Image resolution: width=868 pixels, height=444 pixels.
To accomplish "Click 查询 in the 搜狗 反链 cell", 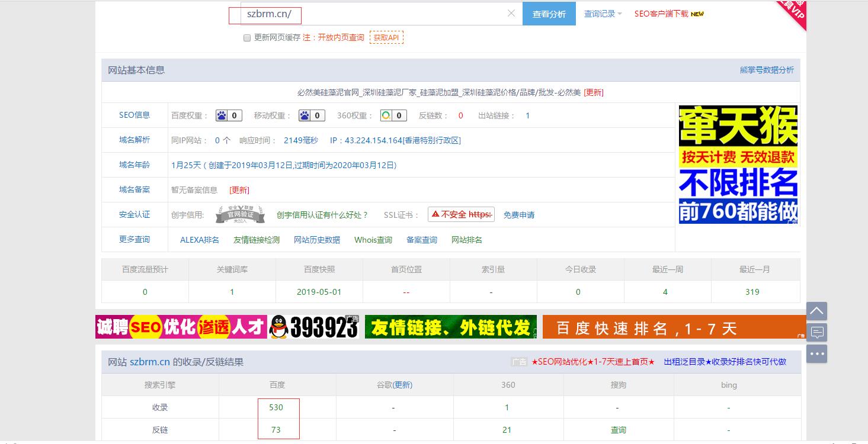I will 619,430.
